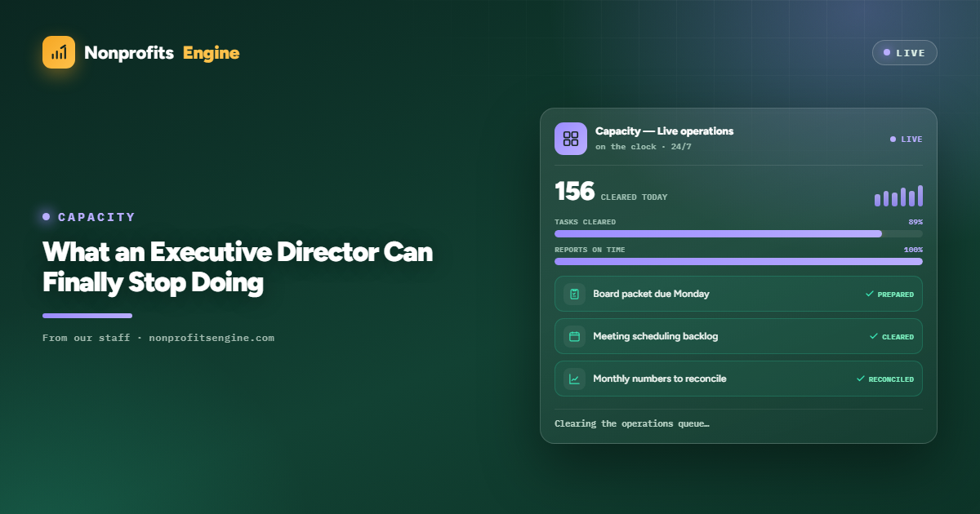Click the clipboard icon beside Board packet
The height and width of the screenshot is (514, 980).
pyautogui.click(x=574, y=294)
